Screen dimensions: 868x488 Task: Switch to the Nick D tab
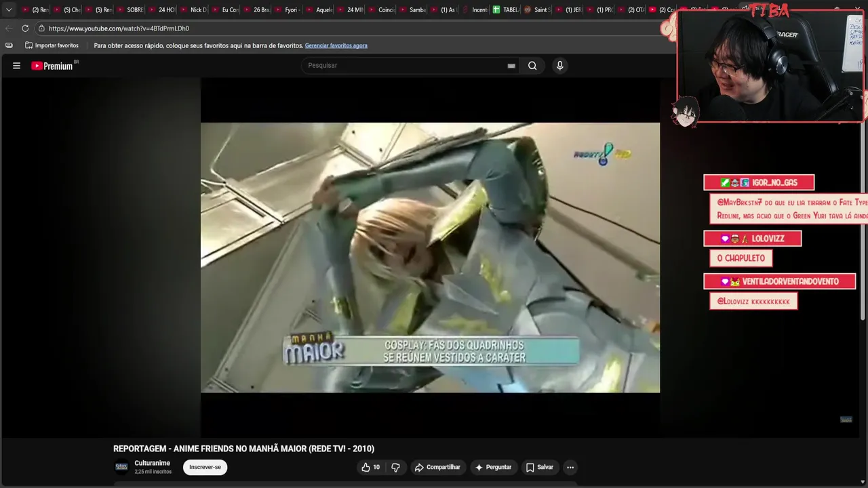pos(193,9)
